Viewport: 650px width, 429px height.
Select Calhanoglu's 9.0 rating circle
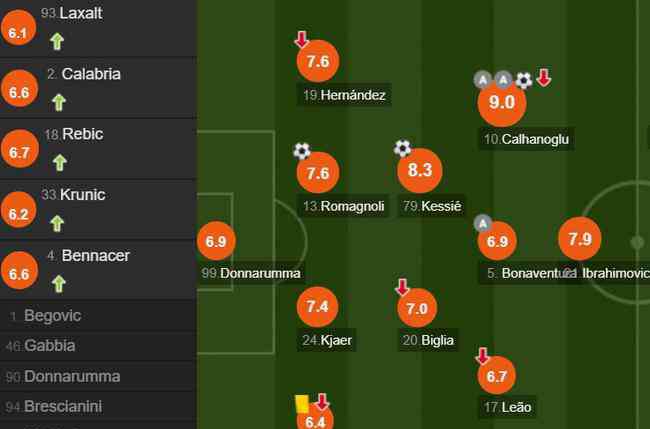502,103
